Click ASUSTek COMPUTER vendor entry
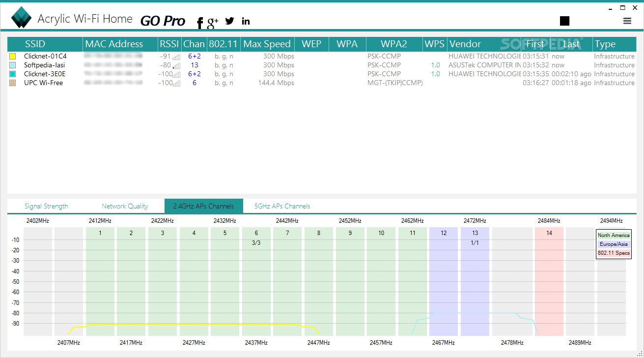 [x=484, y=65]
